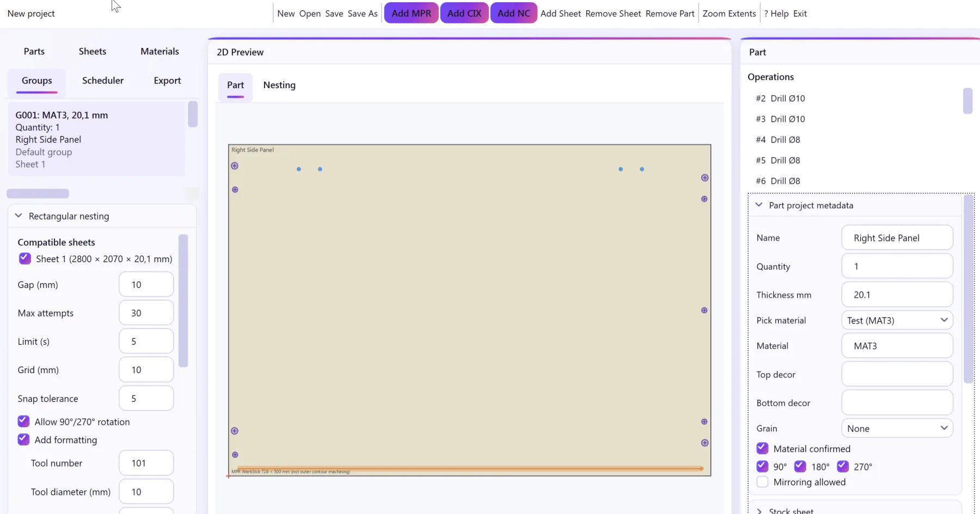This screenshot has height=514, width=980.
Task: Edit the Name field with Right Side Panel
Action: 897,238
